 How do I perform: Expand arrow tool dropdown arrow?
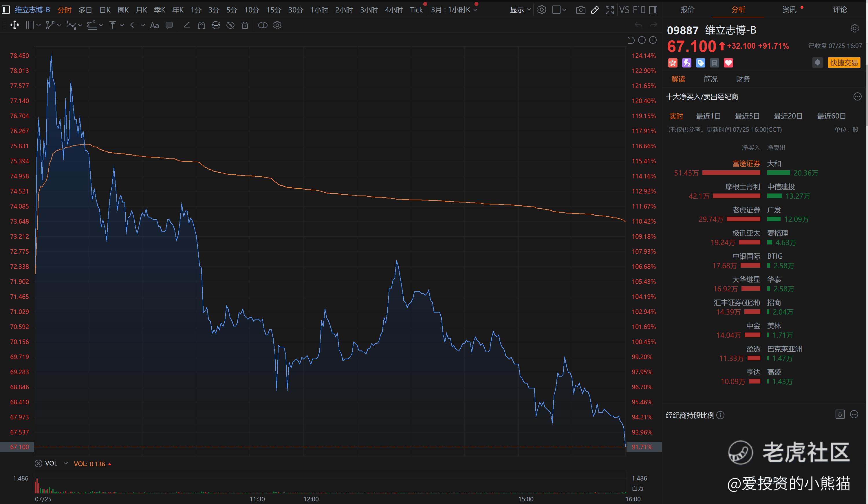[143, 25]
